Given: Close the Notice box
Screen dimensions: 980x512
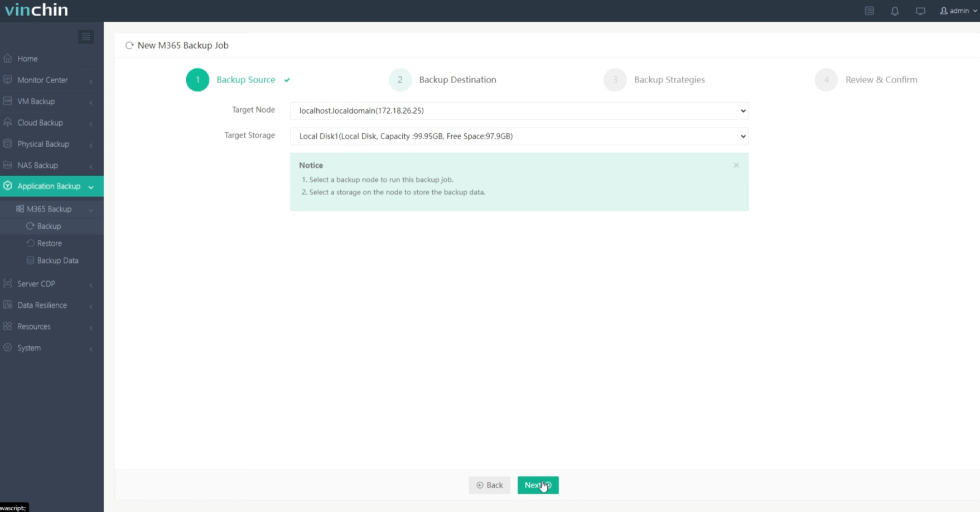Looking at the screenshot, I should point(736,165).
